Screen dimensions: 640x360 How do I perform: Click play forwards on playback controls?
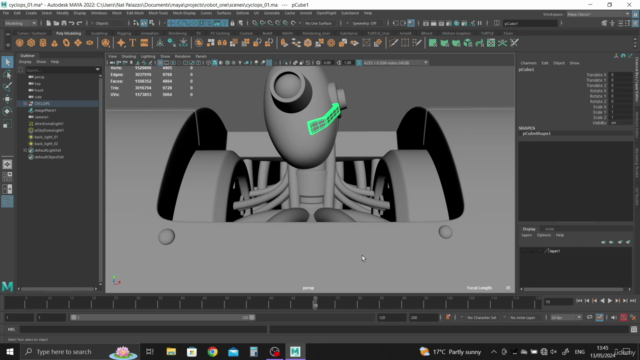click(x=610, y=301)
